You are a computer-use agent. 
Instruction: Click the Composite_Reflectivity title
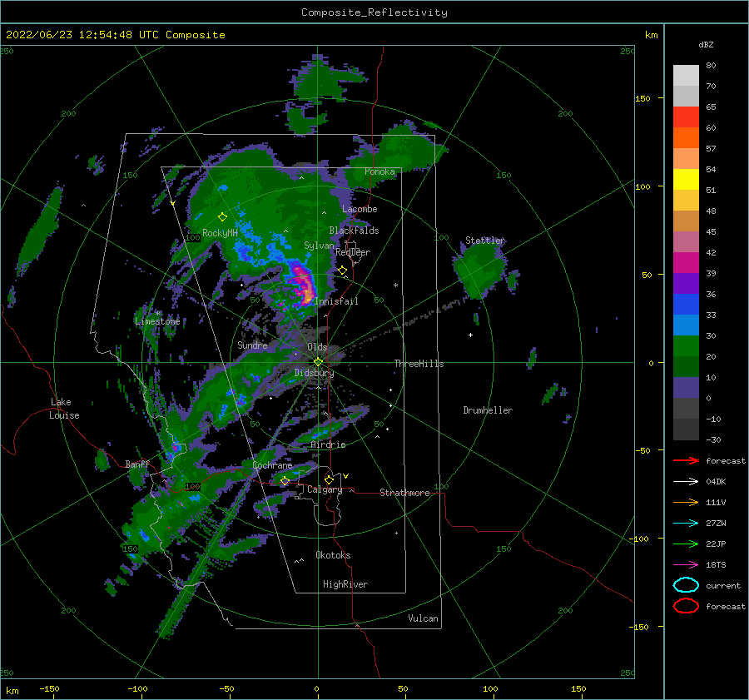pos(374,12)
